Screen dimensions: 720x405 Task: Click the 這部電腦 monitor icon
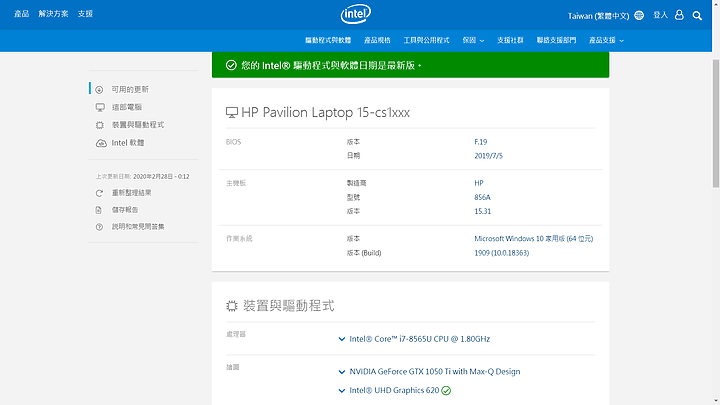click(100, 107)
